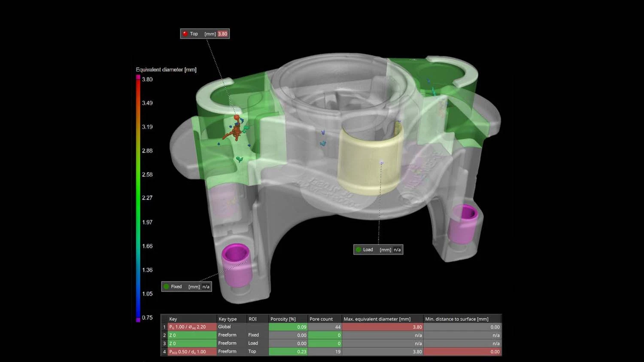Click the red dot in the Top annotation

point(185,34)
